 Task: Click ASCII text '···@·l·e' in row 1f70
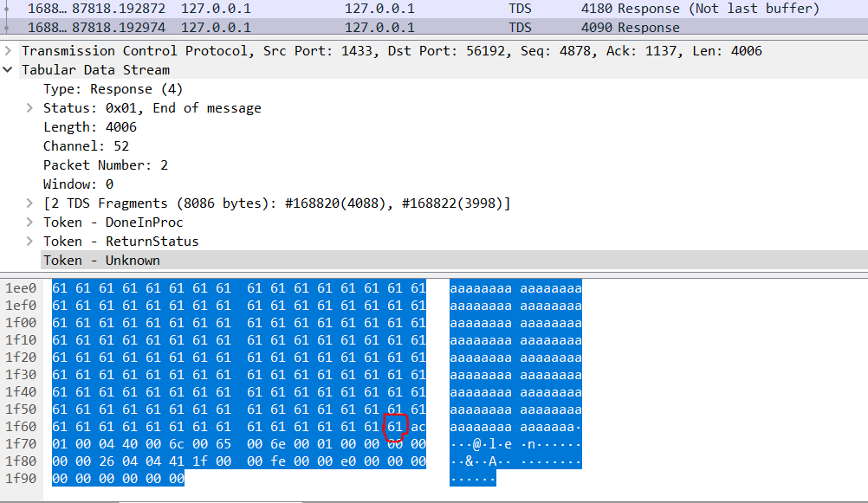pos(481,444)
